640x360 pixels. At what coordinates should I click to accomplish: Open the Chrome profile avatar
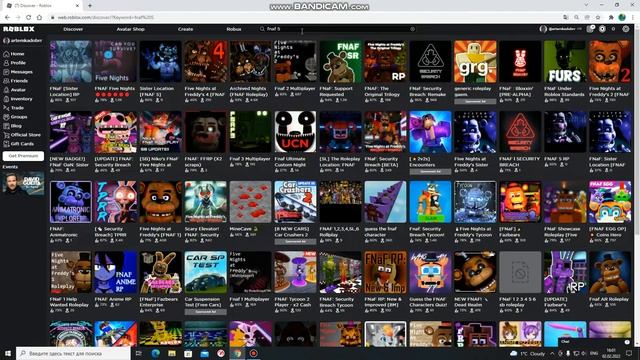622,17
